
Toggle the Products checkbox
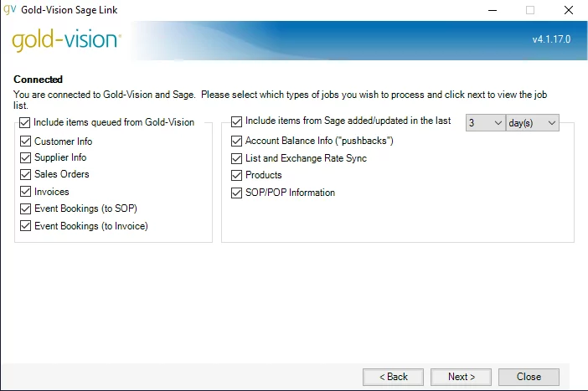237,175
